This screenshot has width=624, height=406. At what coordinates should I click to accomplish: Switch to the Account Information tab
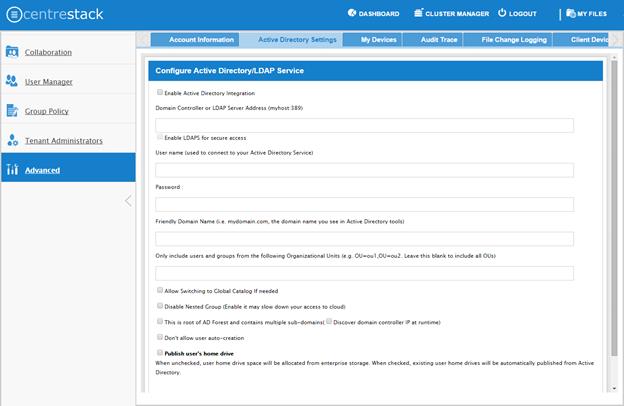[201, 40]
